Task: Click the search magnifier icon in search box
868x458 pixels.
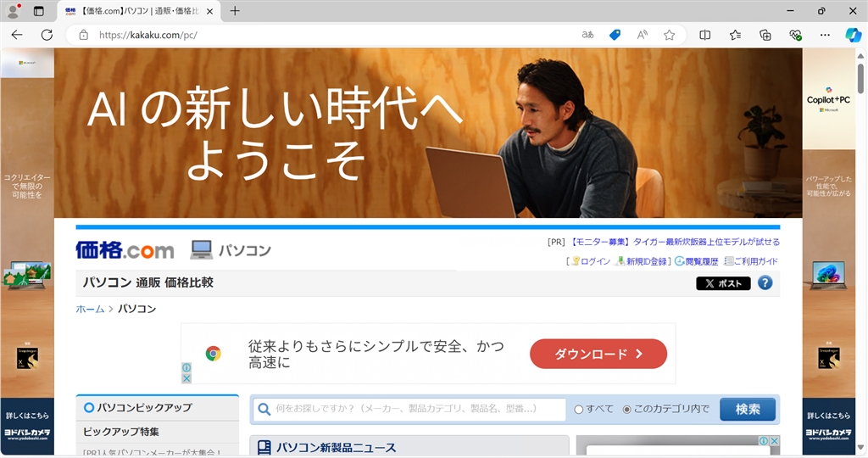Action: pos(264,410)
